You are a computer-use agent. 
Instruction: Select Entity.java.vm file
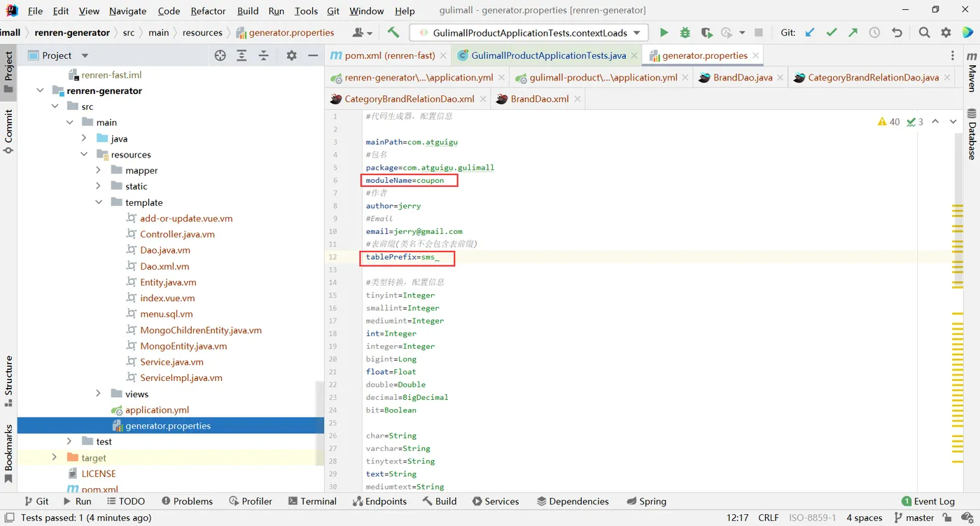[x=168, y=282]
